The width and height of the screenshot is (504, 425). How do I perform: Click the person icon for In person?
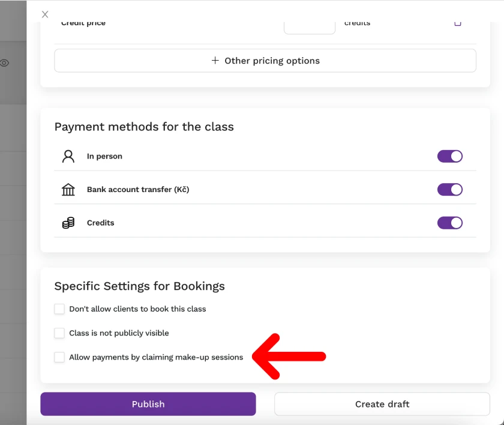[68, 156]
